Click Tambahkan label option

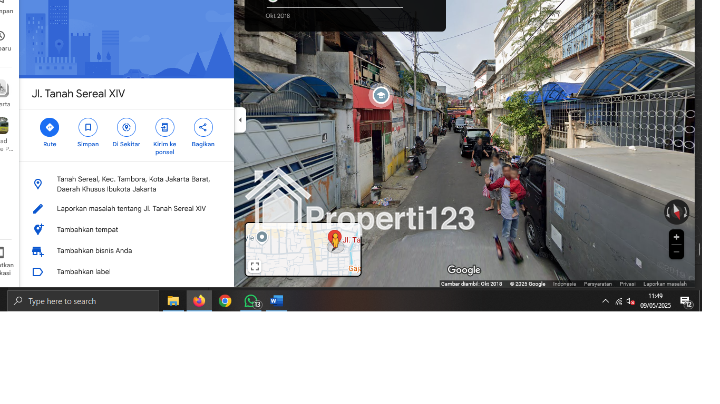click(82, 271)
